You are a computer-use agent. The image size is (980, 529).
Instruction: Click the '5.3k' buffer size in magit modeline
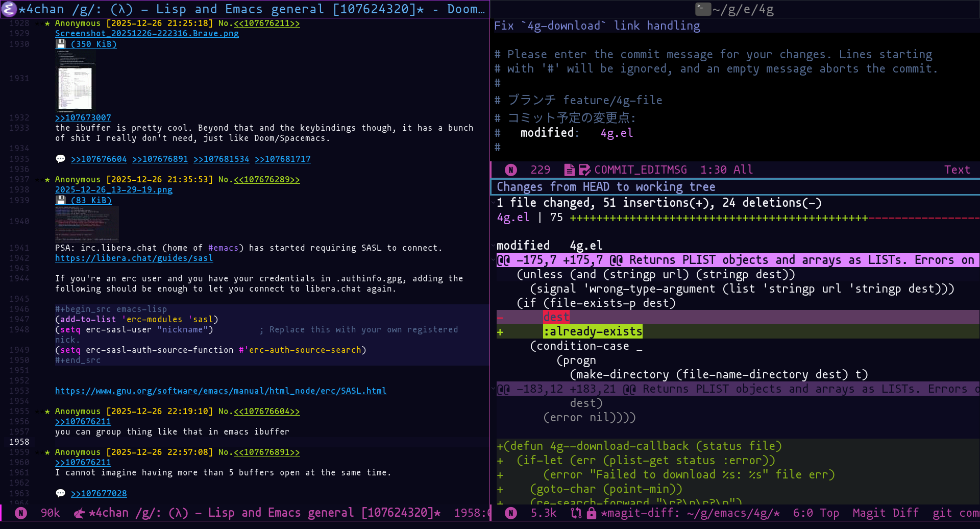tap(544, 513)
